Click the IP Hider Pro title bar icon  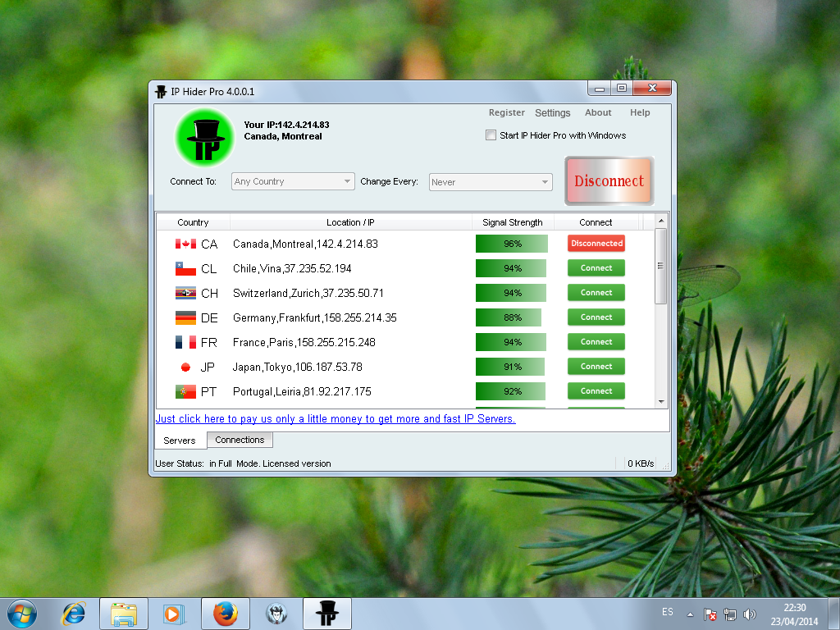pos(161,92)
